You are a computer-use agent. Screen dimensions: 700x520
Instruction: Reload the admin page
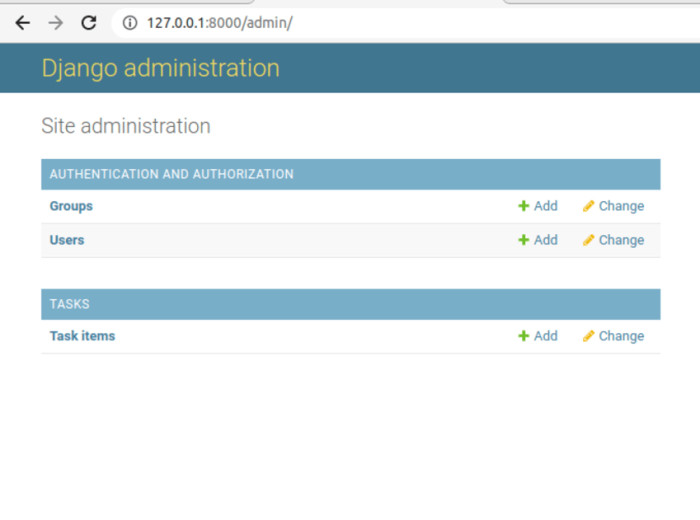[x=89, y=23]
